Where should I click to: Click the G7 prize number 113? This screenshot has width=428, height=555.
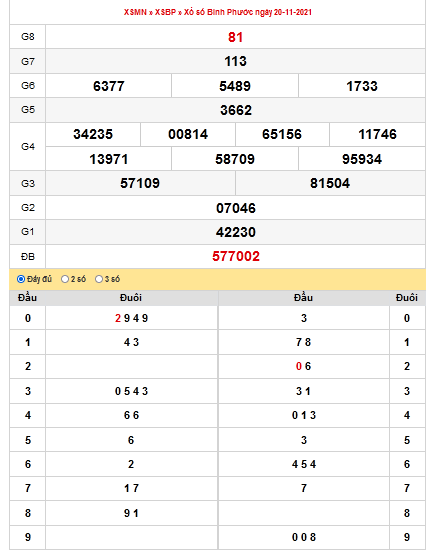(x=235, y=61)
